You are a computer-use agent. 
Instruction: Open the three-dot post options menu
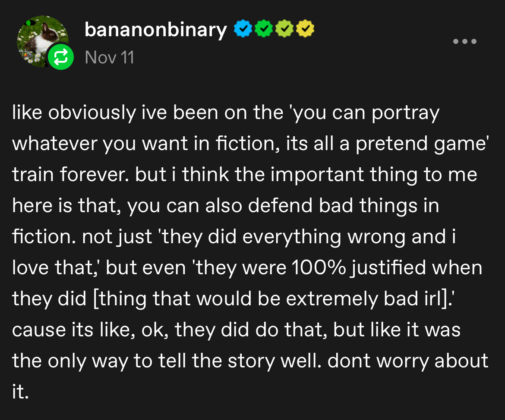tap(464, 42)
